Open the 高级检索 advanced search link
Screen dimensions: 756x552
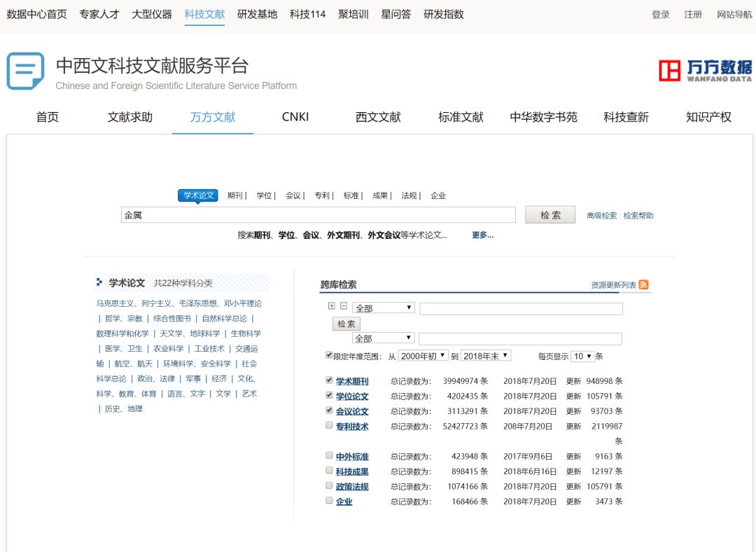(x=601, y=216)
